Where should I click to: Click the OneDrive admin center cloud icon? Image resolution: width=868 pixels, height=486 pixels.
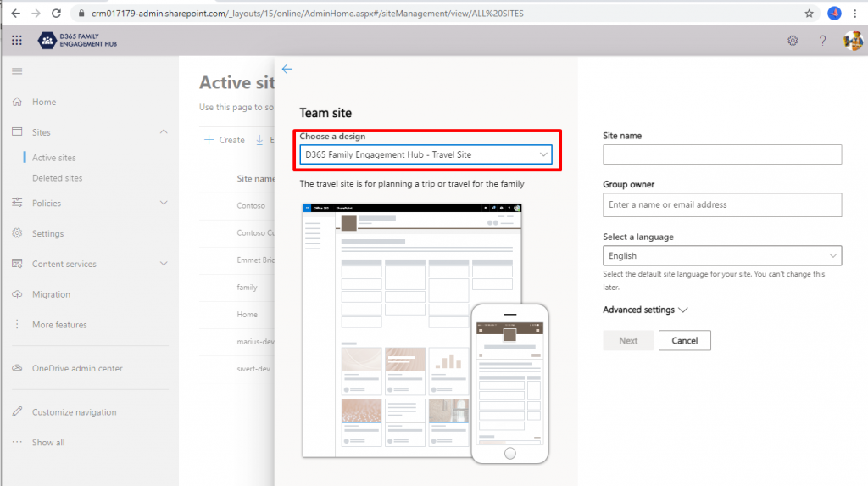click(17, 368)
